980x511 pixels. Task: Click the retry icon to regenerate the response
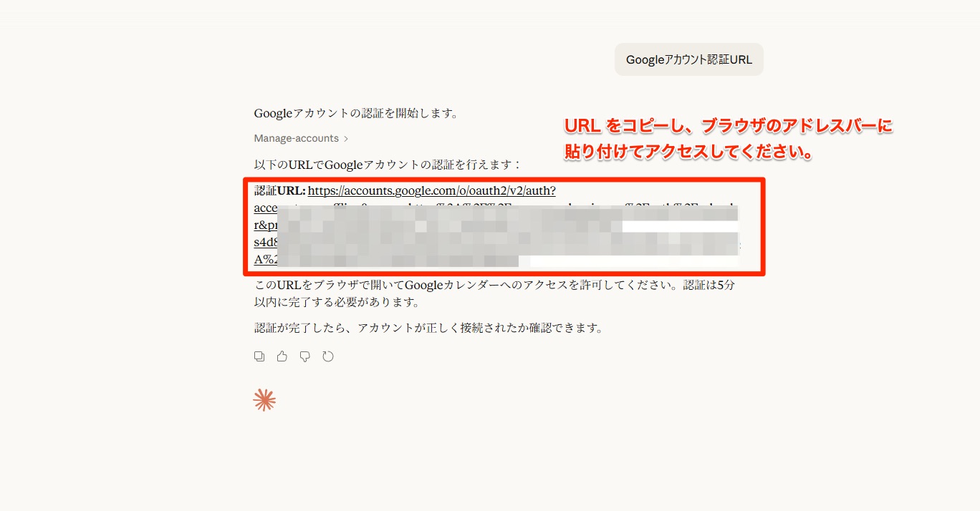coord(328,356)
